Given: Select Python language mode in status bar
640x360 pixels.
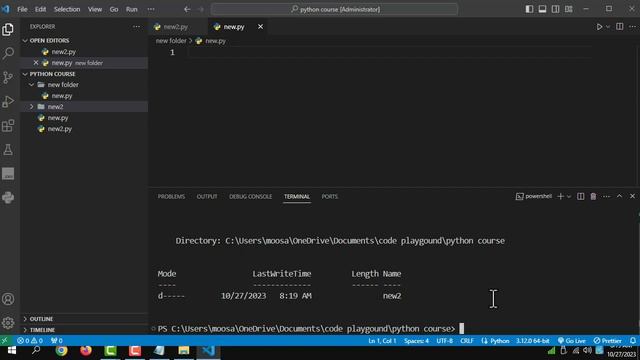Looking at the screenshot, I should coord(500,340).
